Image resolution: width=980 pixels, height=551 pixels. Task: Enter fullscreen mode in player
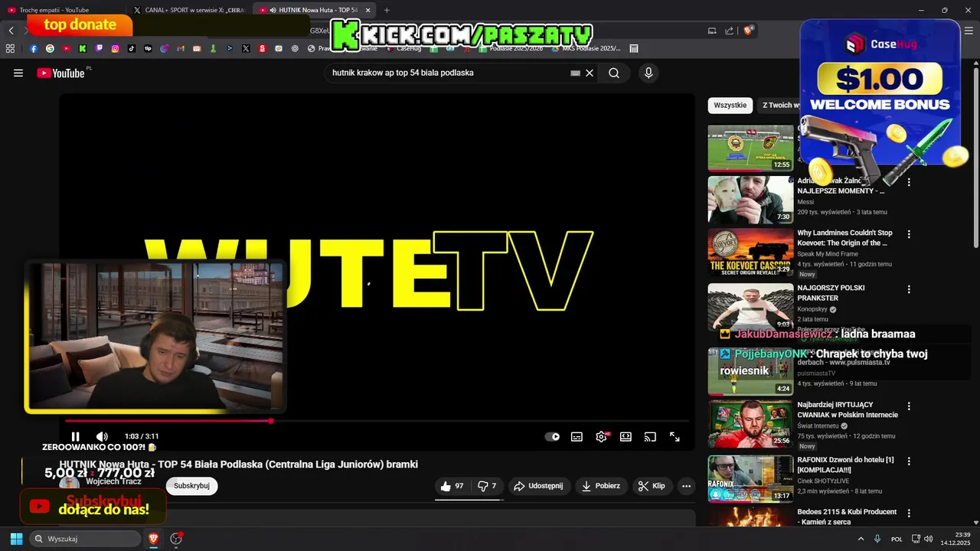(x=675, y=436)
